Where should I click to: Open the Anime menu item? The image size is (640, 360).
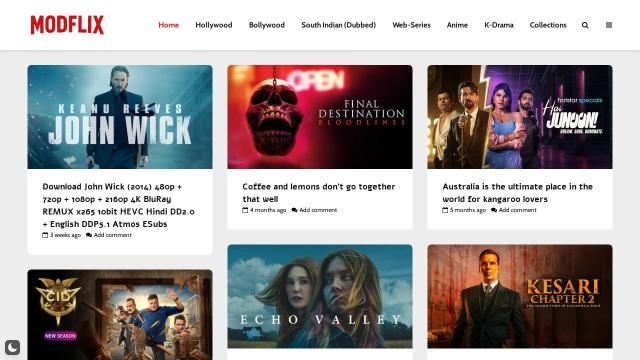457,25
